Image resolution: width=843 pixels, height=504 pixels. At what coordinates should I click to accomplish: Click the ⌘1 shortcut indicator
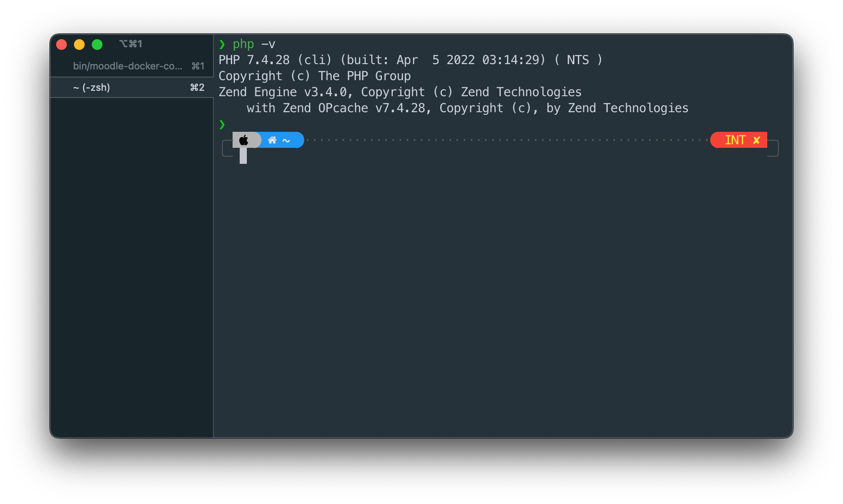tap(198, 66)
